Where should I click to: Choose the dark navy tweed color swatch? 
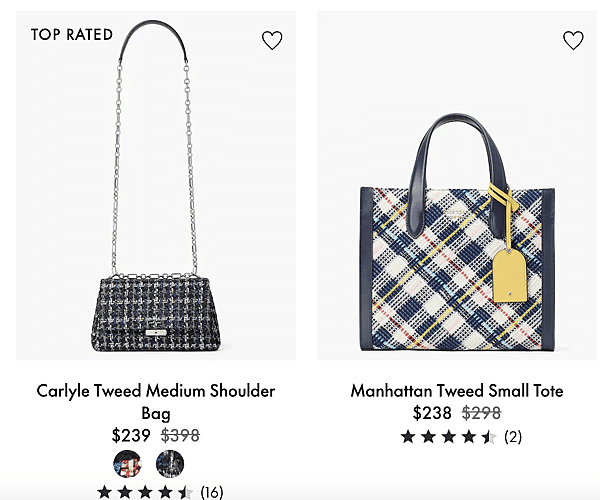pyautogui.click(x=170, y=463)
